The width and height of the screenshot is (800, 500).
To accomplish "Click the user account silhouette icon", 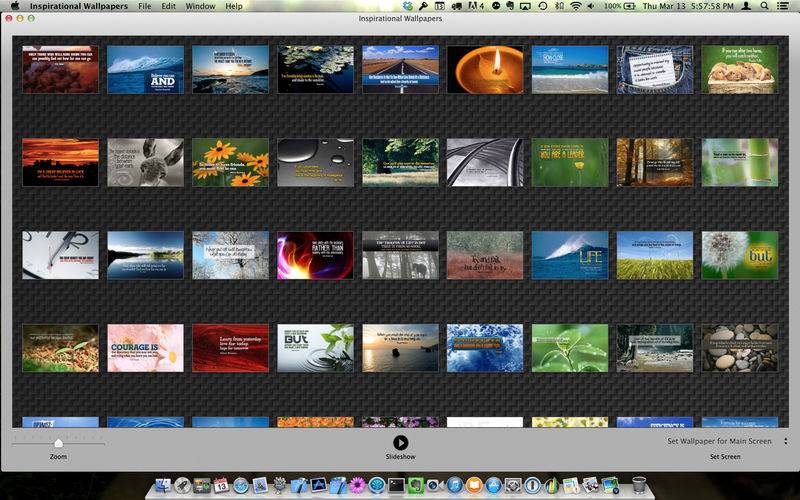I will tap(746, 6).
